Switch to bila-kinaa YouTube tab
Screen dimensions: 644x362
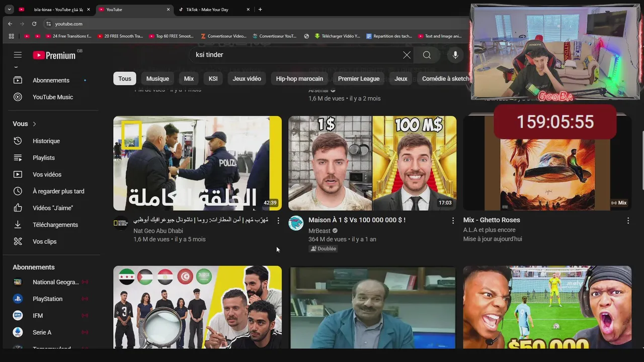click(54, 10)
